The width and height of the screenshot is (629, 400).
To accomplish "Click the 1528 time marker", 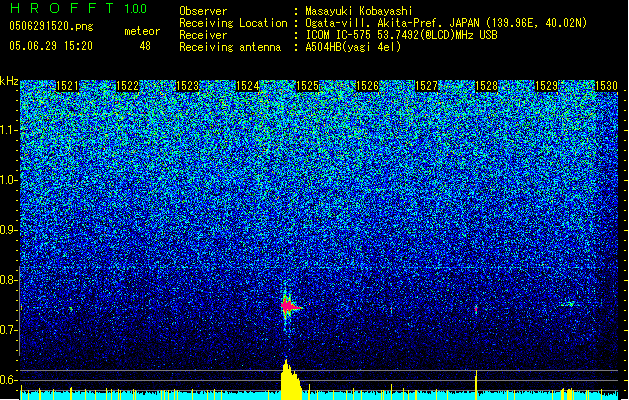I will (487, 86).
